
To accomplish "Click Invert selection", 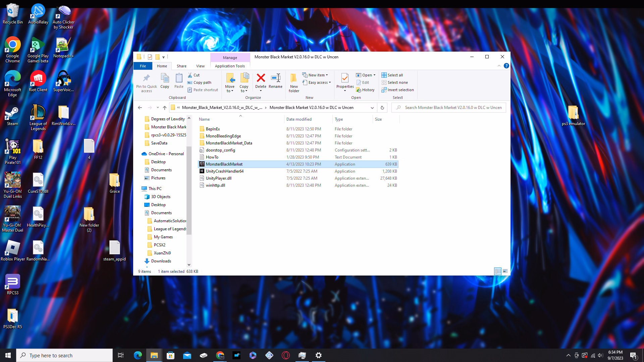I will point(398,90).
